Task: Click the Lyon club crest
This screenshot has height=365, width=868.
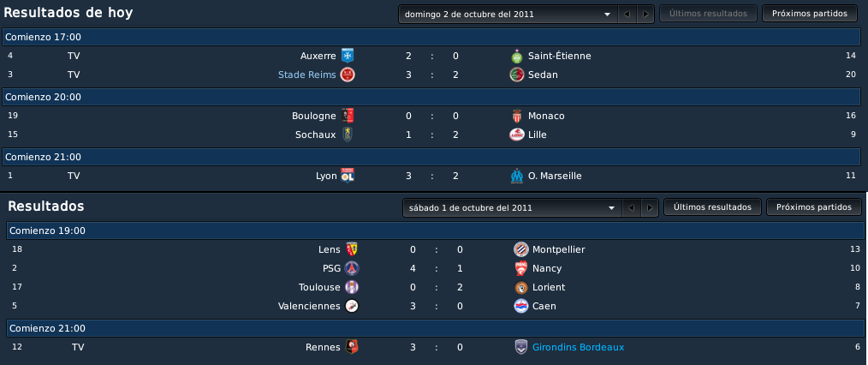Action: pos(347,176)
